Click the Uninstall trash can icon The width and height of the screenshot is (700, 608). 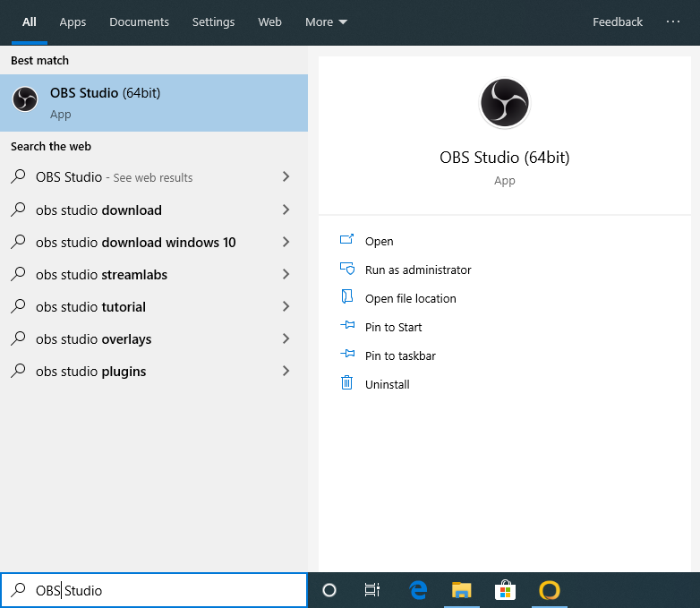pos(347,383)
